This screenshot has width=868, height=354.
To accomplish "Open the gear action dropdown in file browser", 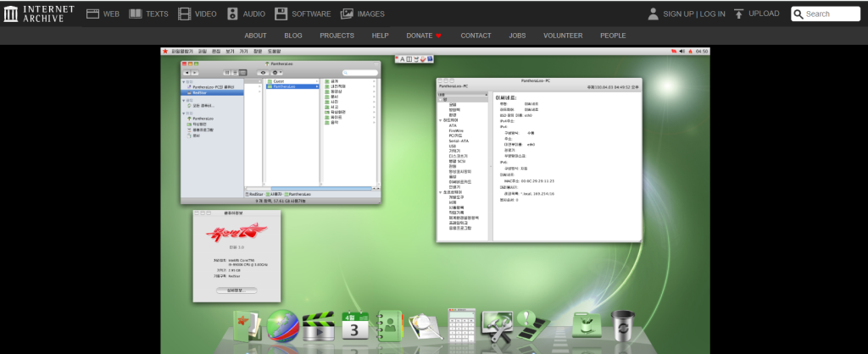I will (x=276, y=73).
